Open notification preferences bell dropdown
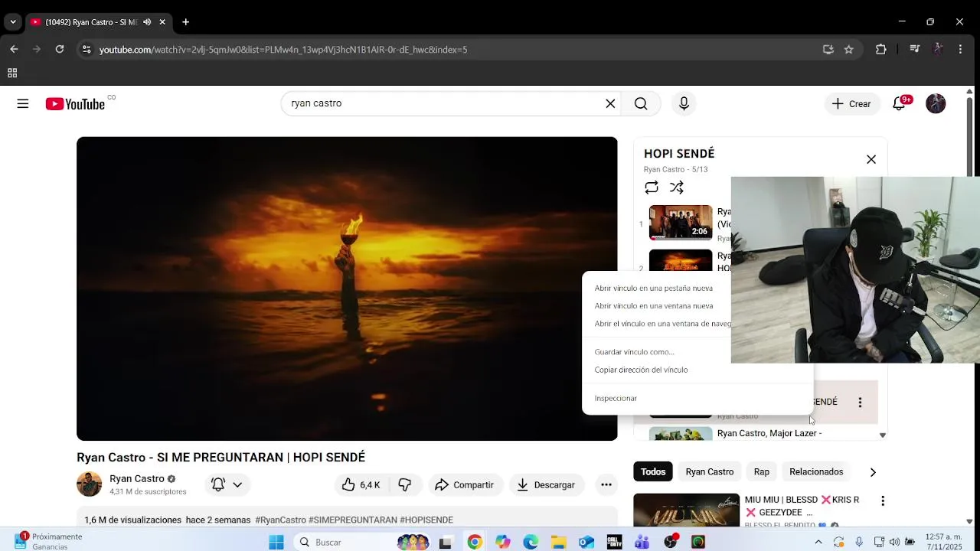This screenshot has width=980, height=551. tap(227, 484)
